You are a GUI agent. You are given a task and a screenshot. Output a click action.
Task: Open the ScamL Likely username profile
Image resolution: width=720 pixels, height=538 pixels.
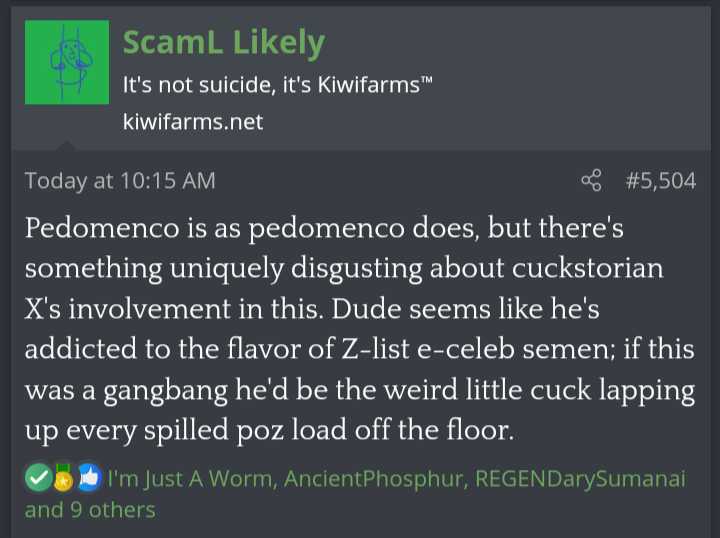point(223,42)
